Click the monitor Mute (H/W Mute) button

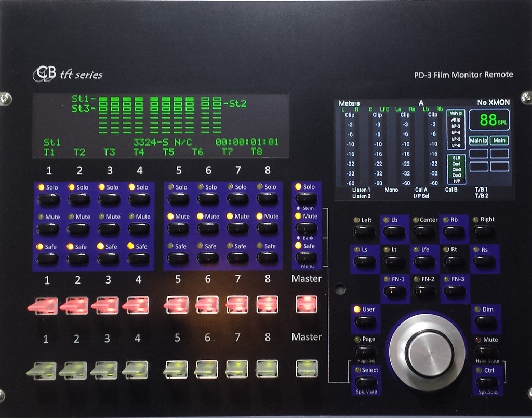point(485,352)
